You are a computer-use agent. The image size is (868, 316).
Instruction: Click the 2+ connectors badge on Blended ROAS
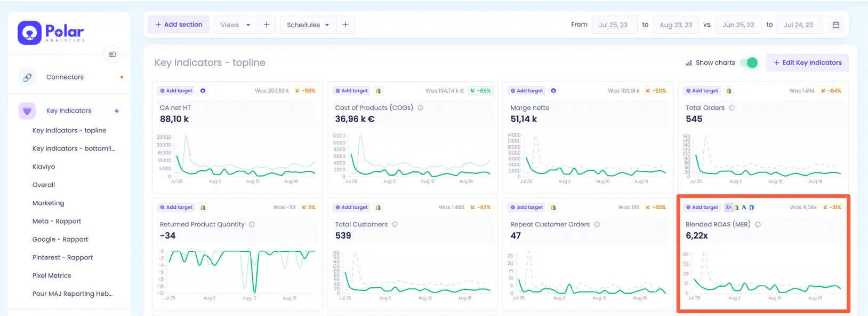728,208
